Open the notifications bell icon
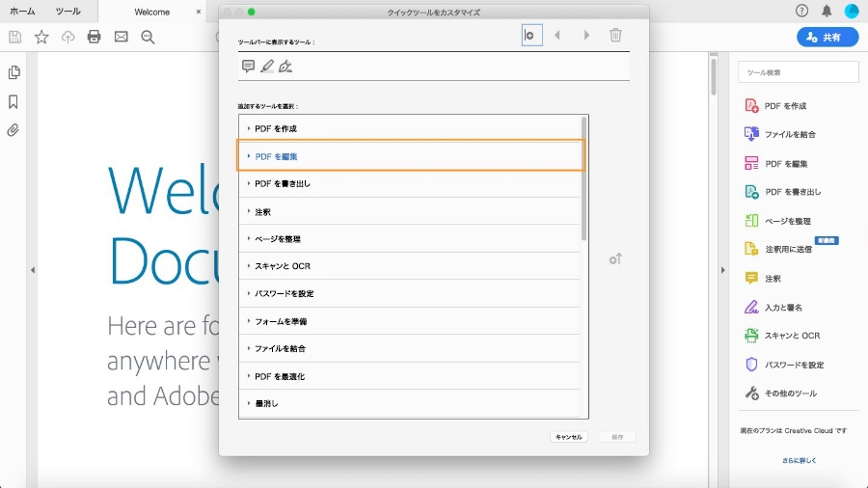This screenshot has height=488, width=868. [x=827, y=11]
